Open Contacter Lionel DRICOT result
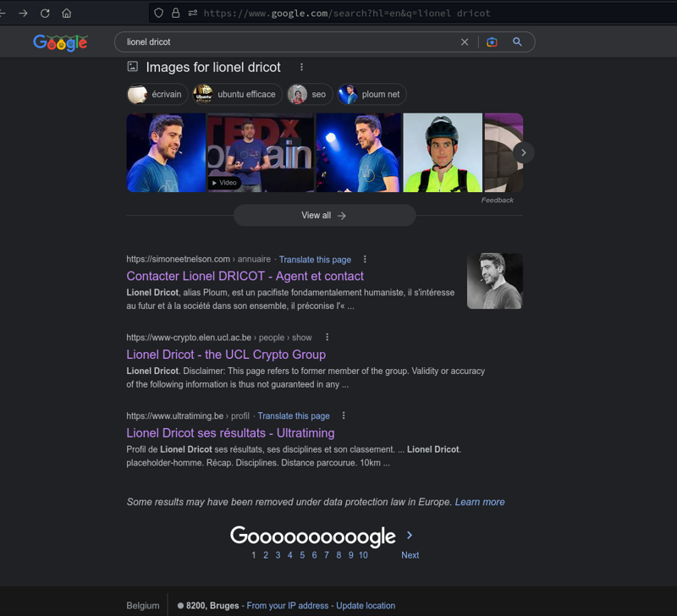 [x=245, y=277]
